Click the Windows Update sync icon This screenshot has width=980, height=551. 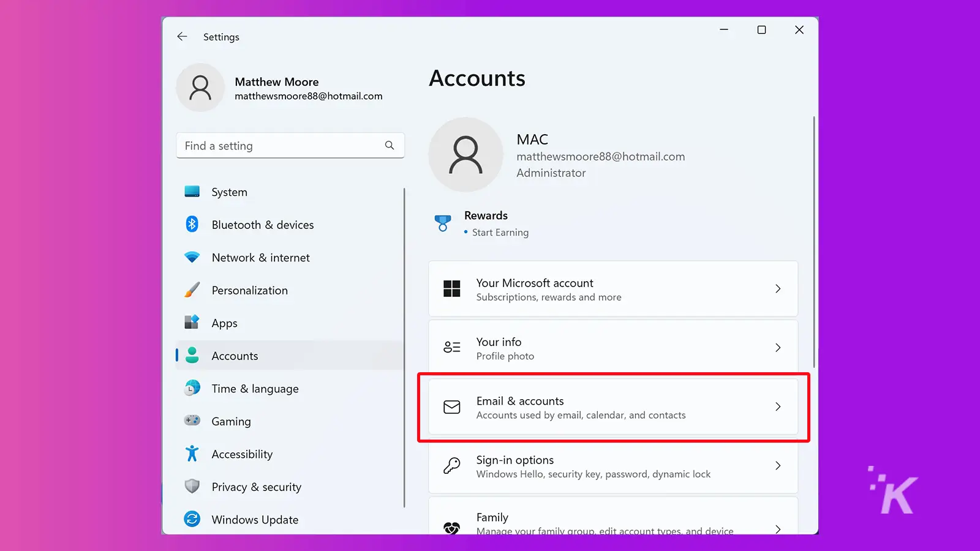click(192, 519)
